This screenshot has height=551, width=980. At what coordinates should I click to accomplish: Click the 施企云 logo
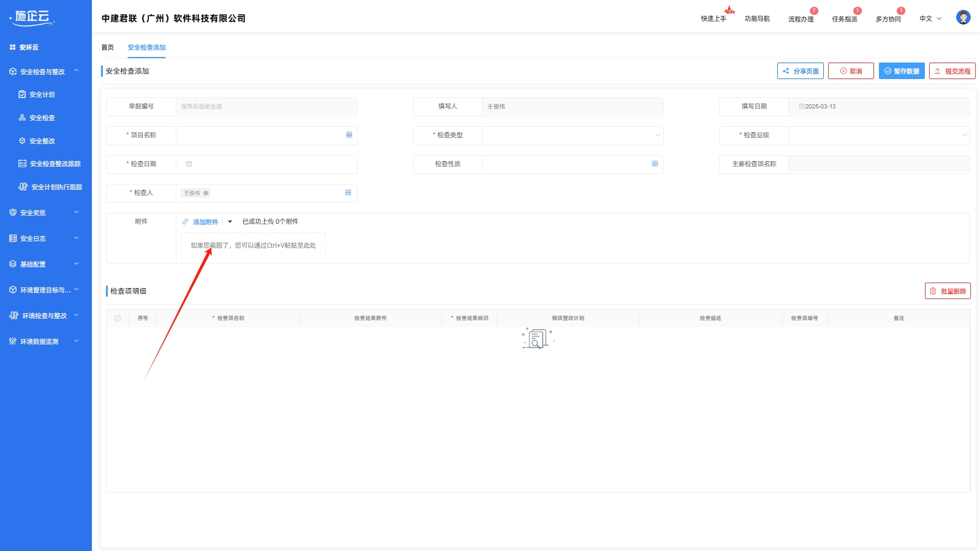(32, 17)
